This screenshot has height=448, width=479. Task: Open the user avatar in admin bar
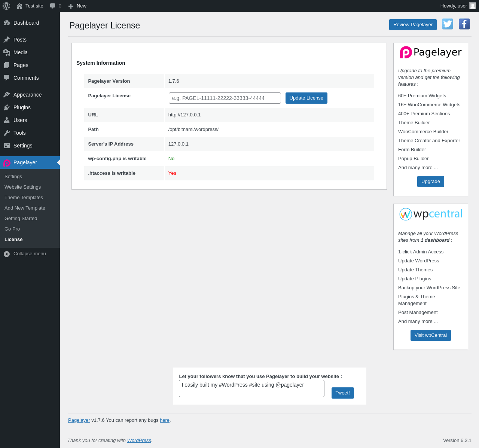[x=473, y=6]
